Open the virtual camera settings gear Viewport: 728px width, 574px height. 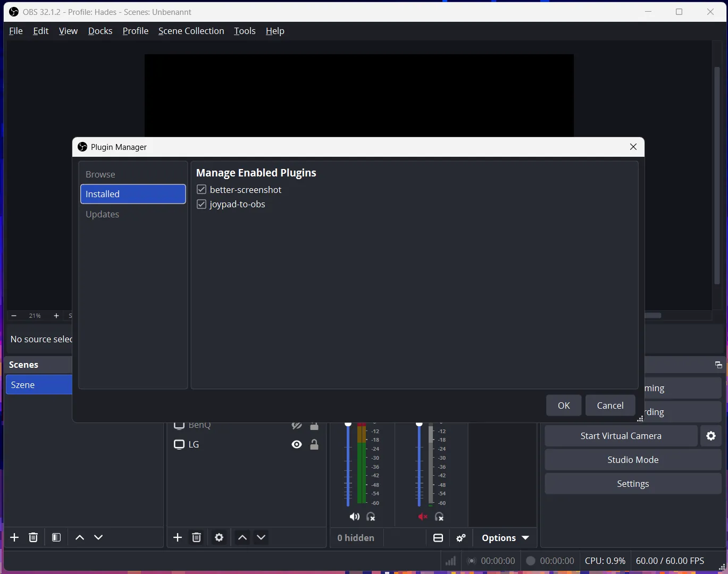[711, 436]
